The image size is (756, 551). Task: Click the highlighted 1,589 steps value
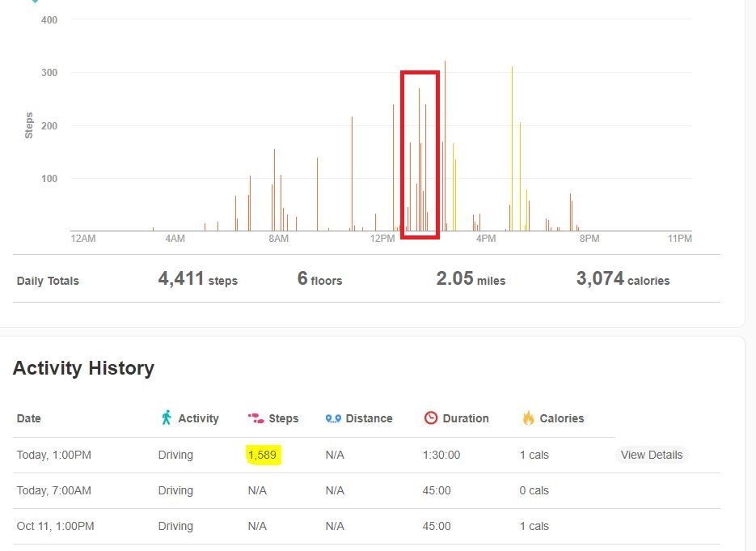click(x=263, y=455)
